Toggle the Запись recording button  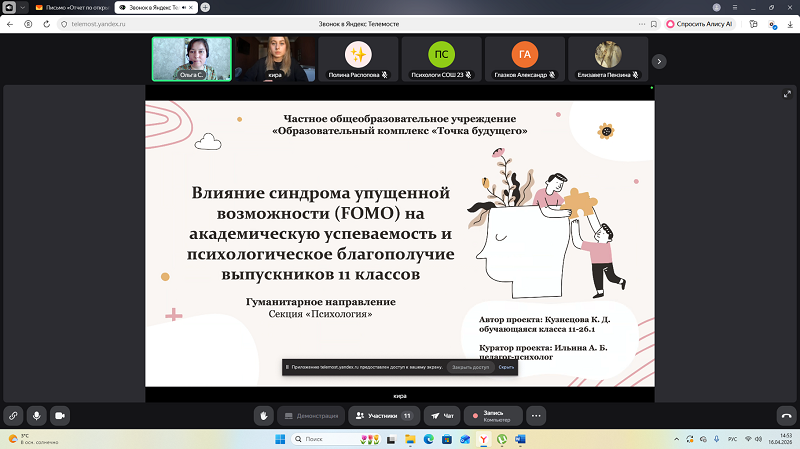[x=493, y=416]
